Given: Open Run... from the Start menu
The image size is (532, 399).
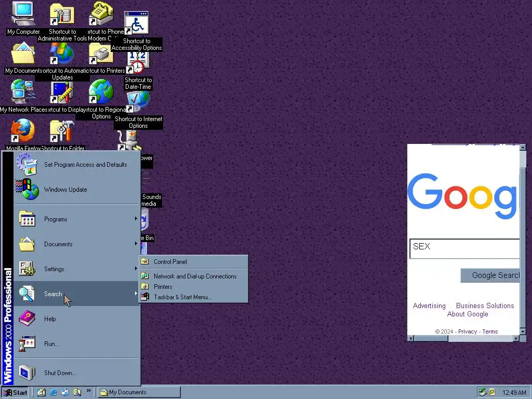Looking at the screenshot, I should [x=77, y=344].
